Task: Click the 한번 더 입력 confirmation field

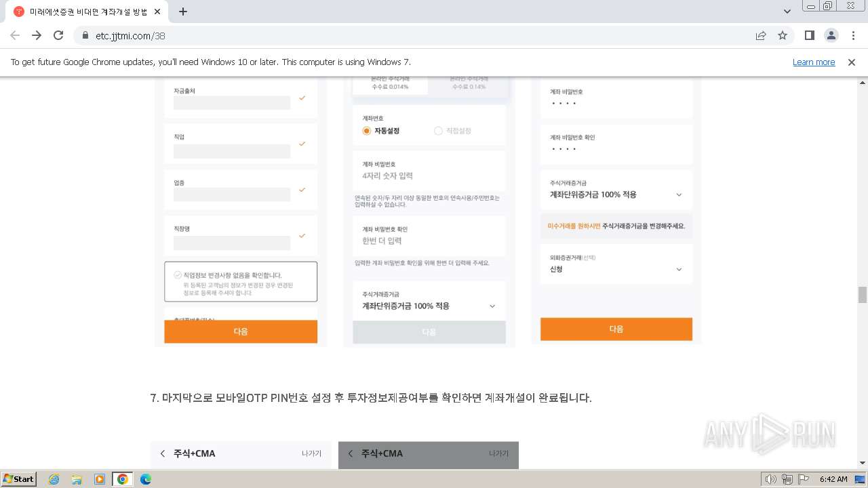Action: click(x=429, y=241)
